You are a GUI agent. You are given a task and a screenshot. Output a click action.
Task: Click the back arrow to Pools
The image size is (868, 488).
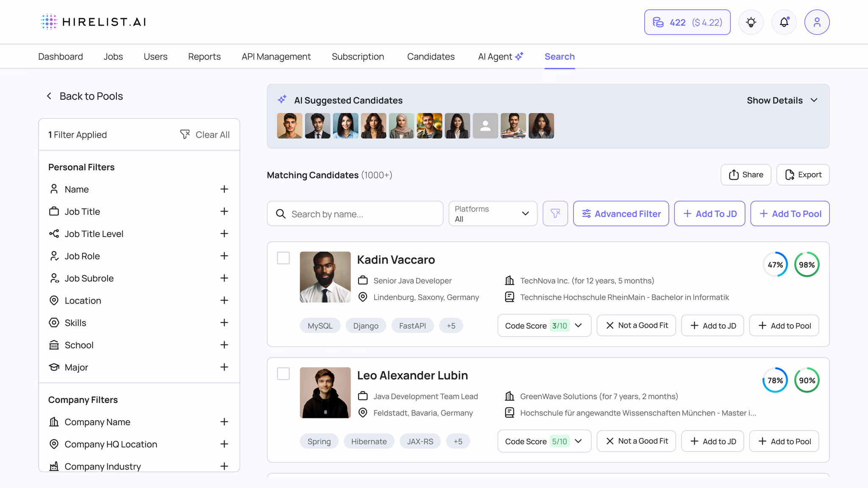coord(49,96)
